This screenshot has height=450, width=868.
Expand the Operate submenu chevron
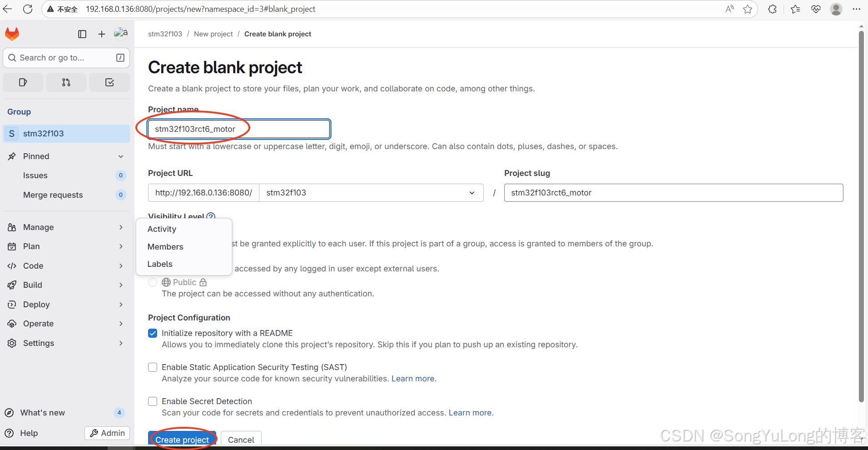pyautogui.click(x=121, y=324)
